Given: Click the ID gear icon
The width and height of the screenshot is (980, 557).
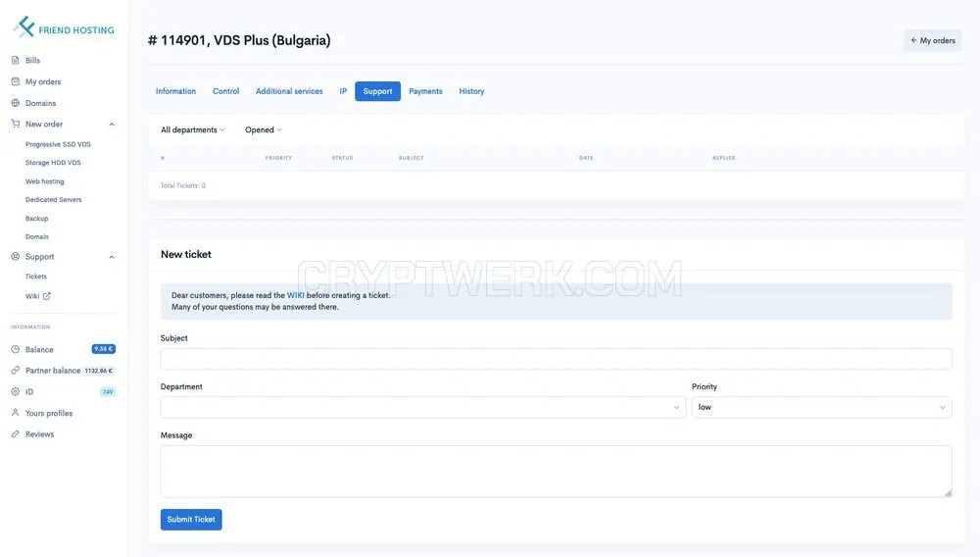Looking at the screenshot, I should tap(15, 391).
